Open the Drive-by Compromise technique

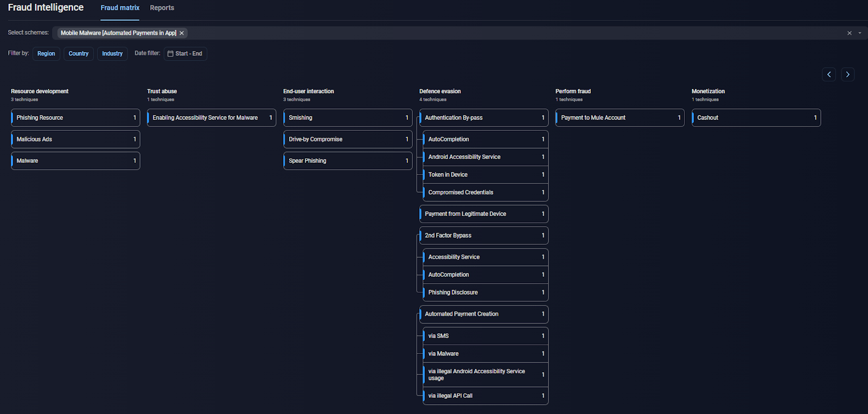click(x=348, y=139)
